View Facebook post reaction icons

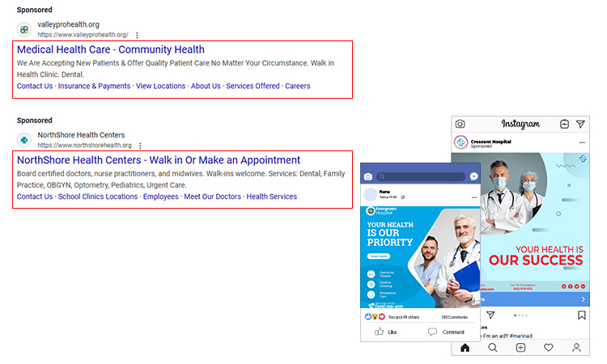point(375,317)
